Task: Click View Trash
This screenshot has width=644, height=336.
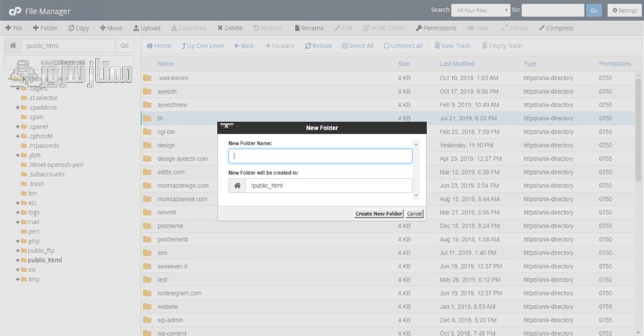Action: (453, 45)
